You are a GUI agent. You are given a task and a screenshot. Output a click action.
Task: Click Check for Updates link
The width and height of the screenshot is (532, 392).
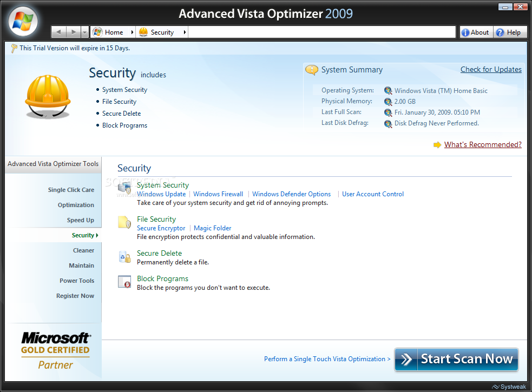click(x=491, y=70)
